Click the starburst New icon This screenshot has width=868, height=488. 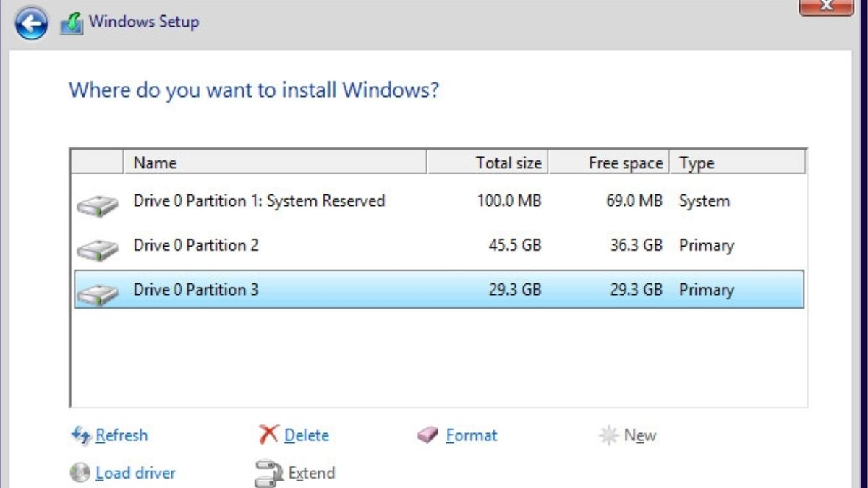pyautogui.click(x=608, y=435)
